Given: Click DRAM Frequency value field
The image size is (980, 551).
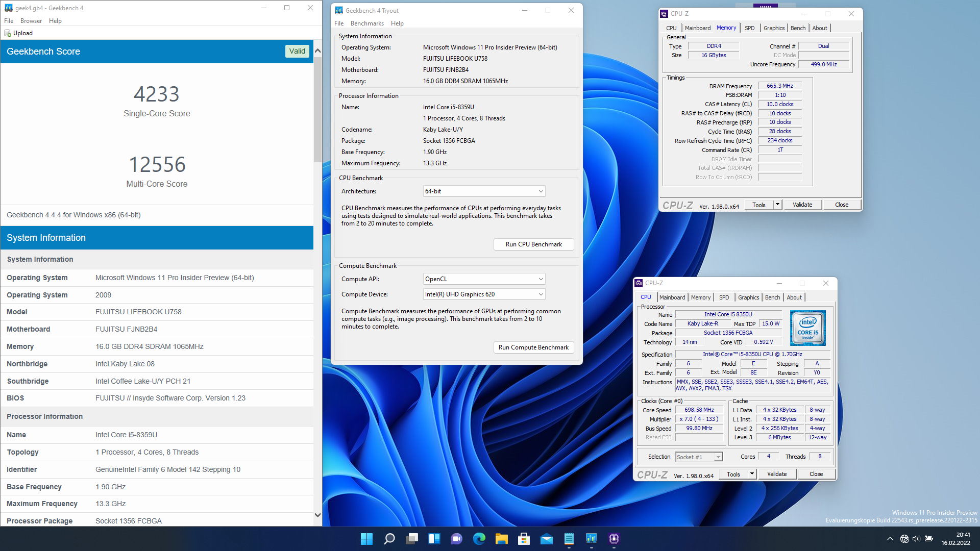Looking at the screenshot, I should [x=779, y=86].
